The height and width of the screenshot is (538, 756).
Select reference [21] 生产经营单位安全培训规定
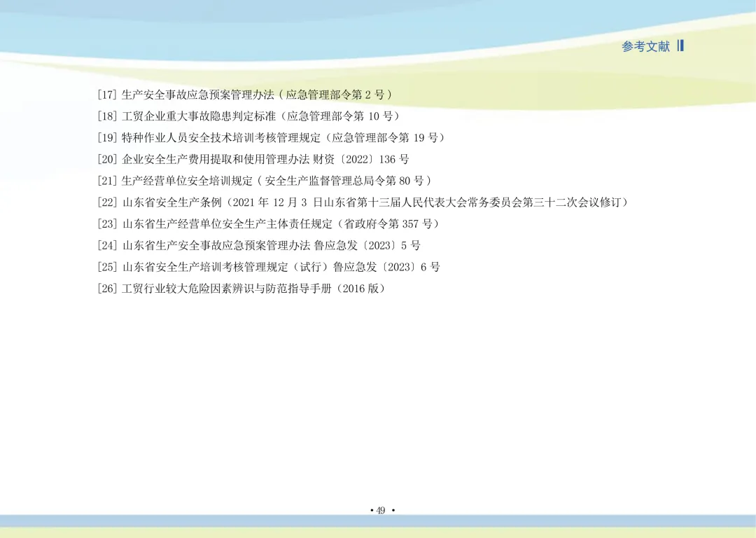click(265, 181)
